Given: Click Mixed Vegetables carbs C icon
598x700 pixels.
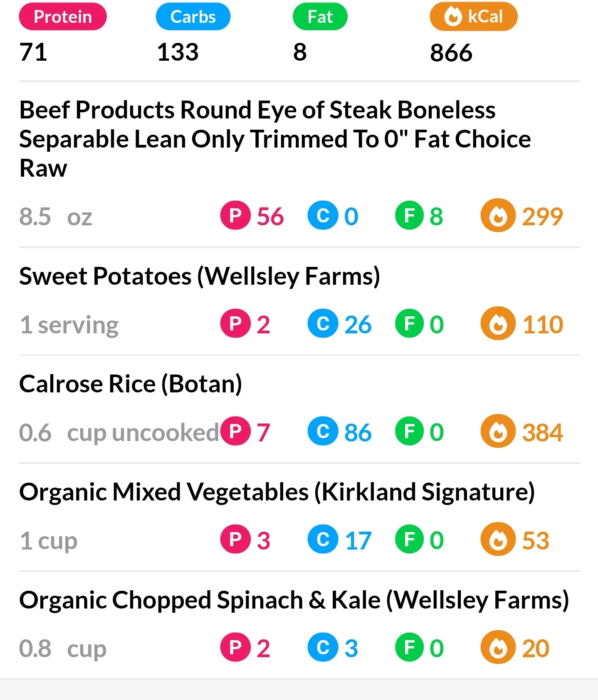Looking at the screenshot, I should pos(323,539).
